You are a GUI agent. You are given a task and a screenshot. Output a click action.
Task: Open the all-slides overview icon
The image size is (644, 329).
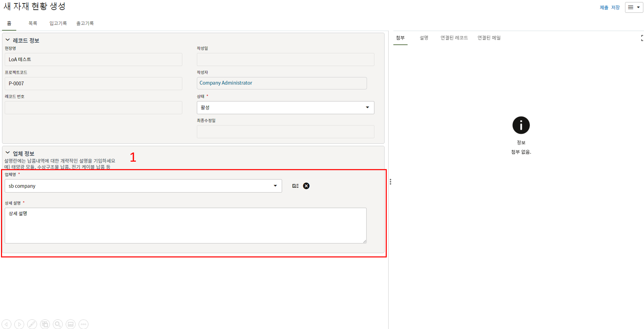pos(45,324)
